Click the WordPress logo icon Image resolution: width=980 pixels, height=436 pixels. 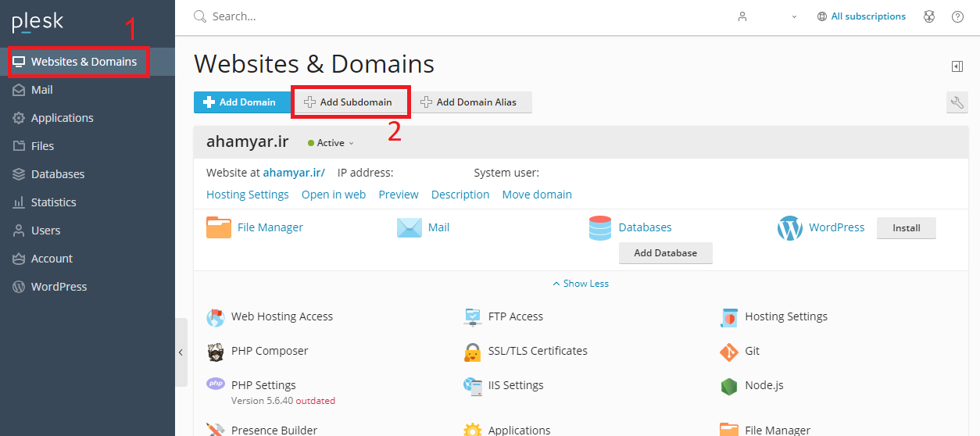pos(790,228)
